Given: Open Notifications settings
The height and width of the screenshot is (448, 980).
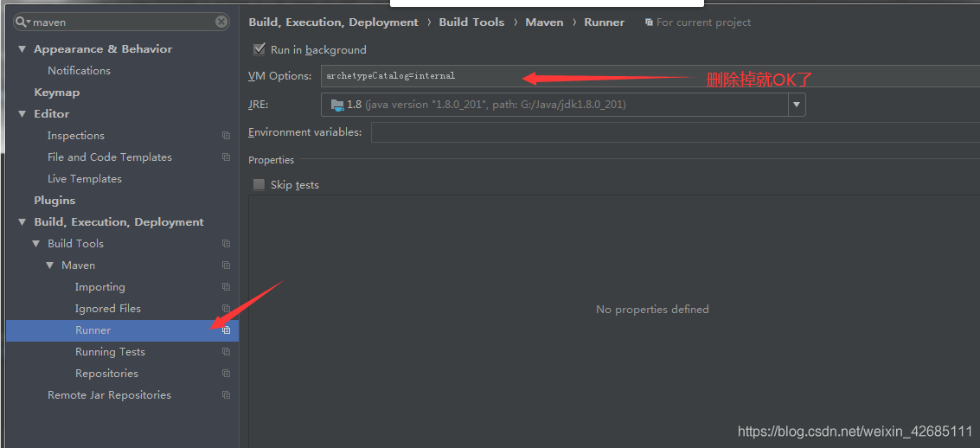Looking at the screenshot, I should [x=79, y=71].
